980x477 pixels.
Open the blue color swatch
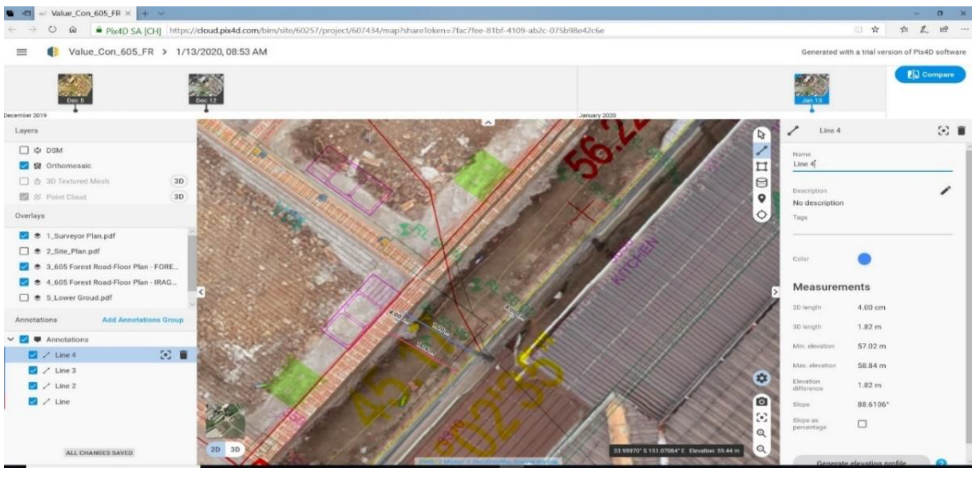(864, 259)
